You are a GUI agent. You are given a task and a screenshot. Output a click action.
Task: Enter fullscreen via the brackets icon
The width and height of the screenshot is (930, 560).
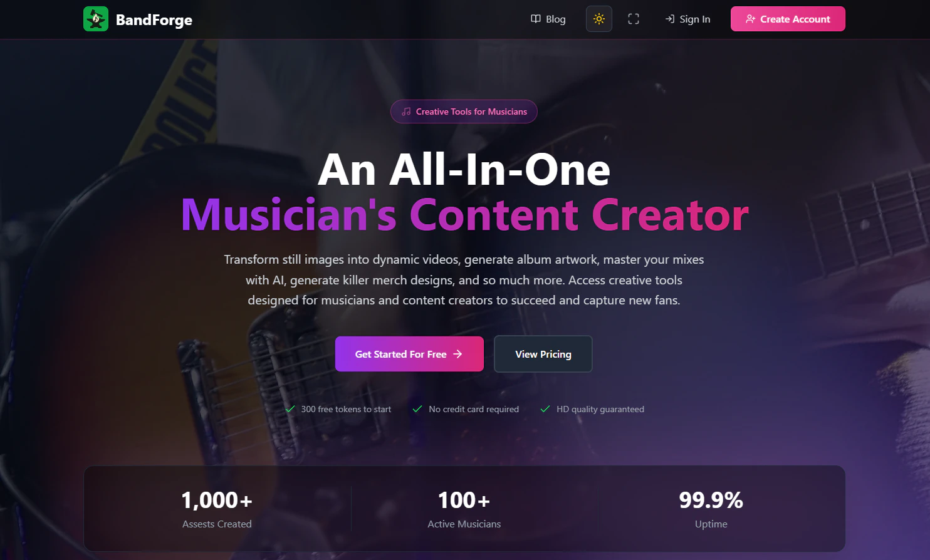click(634, 19)
